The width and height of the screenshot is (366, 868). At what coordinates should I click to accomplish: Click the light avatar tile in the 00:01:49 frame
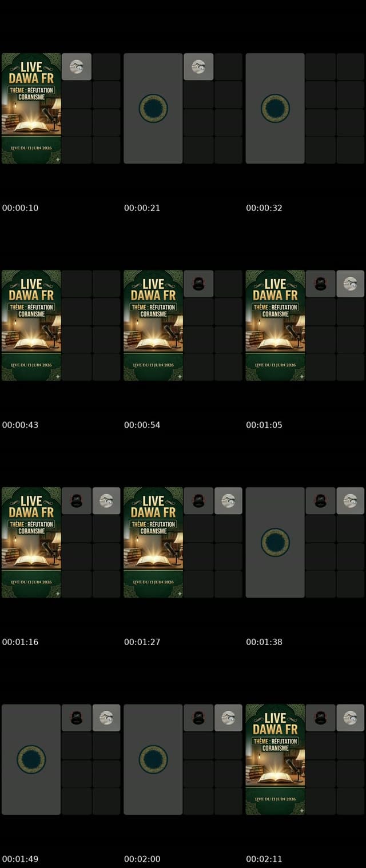tap(106, 718)
